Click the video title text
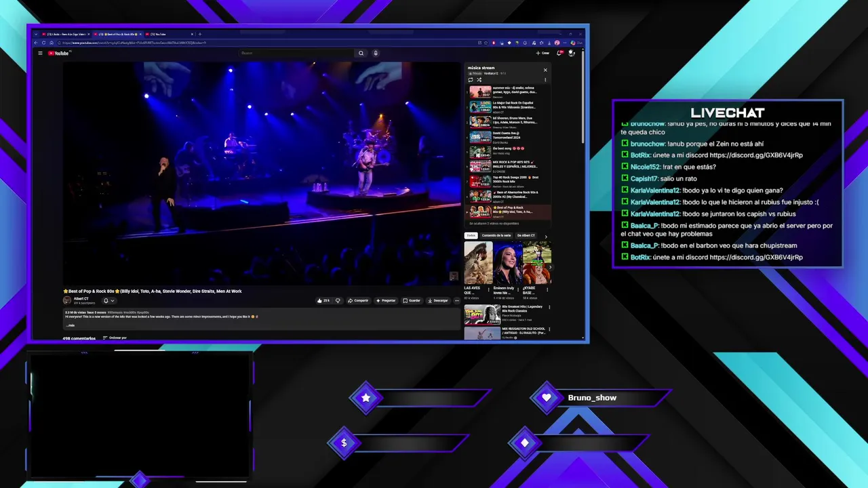 (x=153, y=291)
